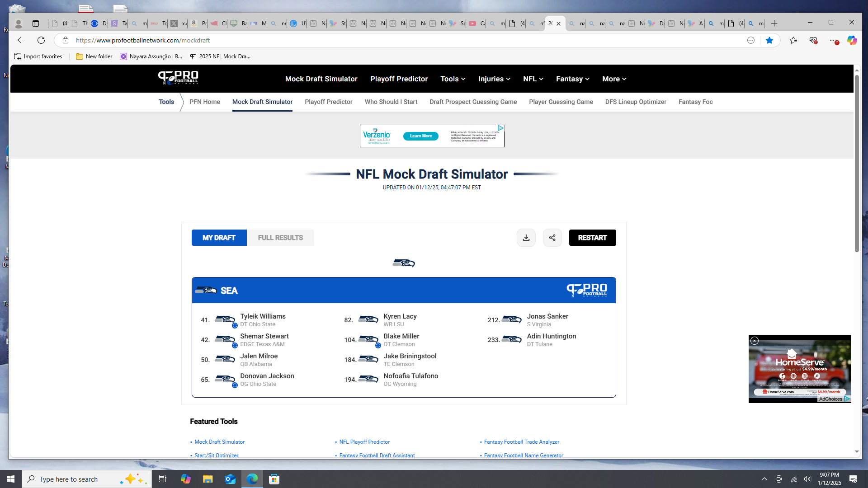
Task: Expand the Tools dropdown menu
Action: tap(453, 79)
